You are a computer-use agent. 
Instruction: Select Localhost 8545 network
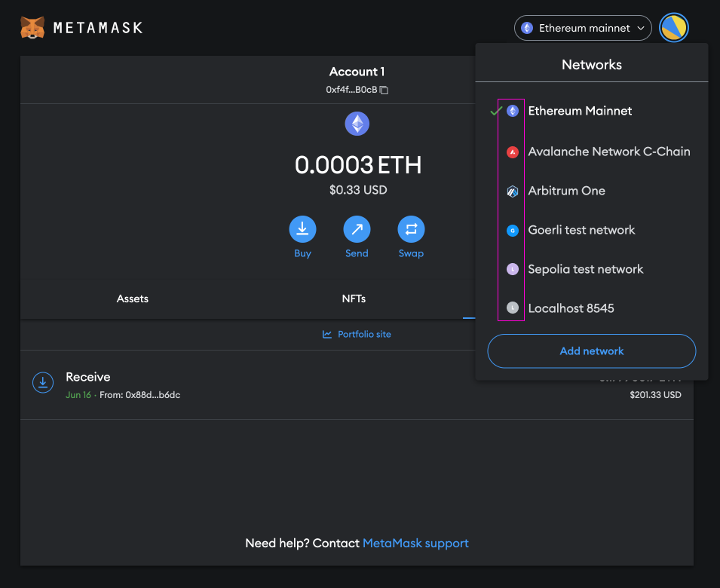pyautogui.click(x=571, y=308)
